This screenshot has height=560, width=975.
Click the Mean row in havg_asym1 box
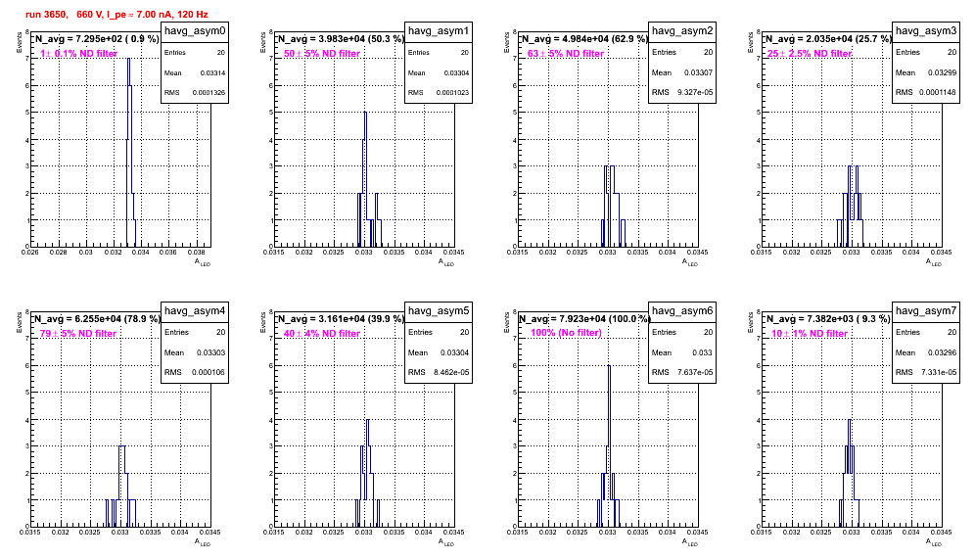point(439,72)
